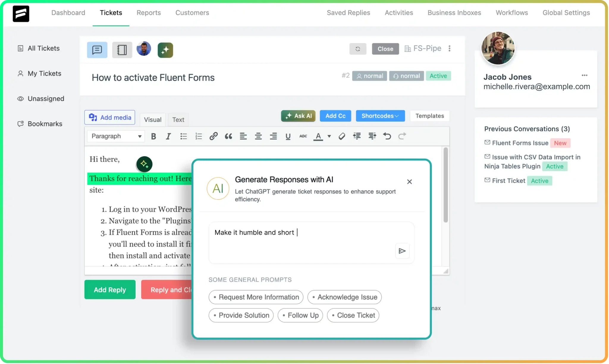Switch to the Text editor tab
This screenshot has width=609, height=364.
pos(178,120)
